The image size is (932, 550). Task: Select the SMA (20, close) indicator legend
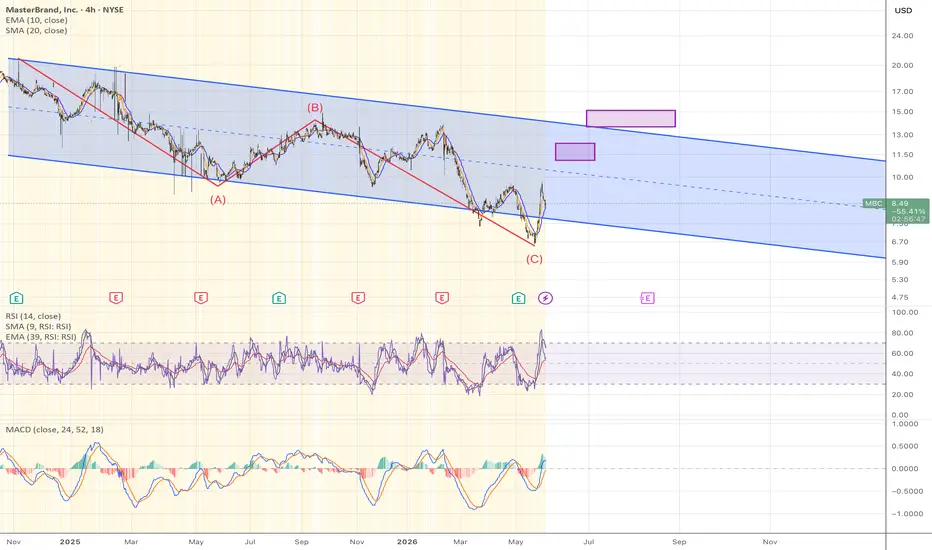coord(36,30)
